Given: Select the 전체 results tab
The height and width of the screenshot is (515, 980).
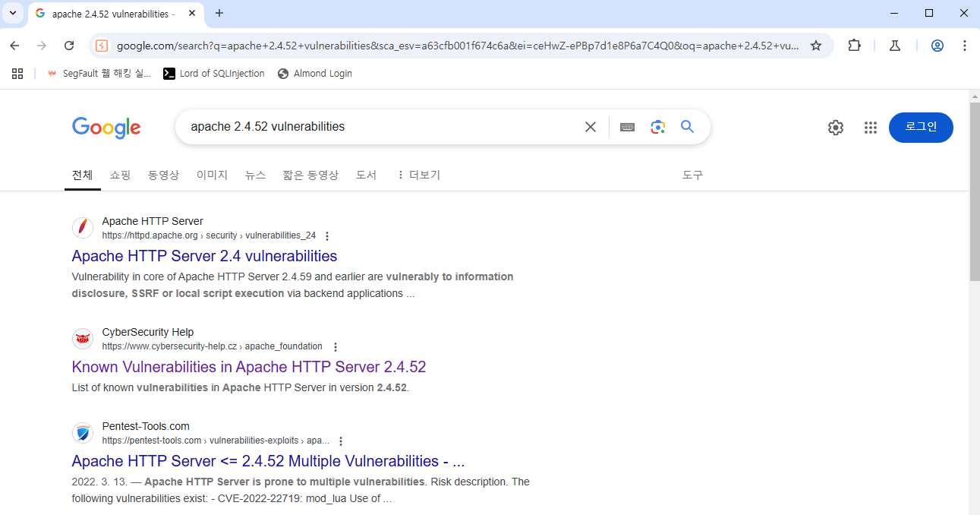Looking at the screenshot, I should tap(82, 175).
